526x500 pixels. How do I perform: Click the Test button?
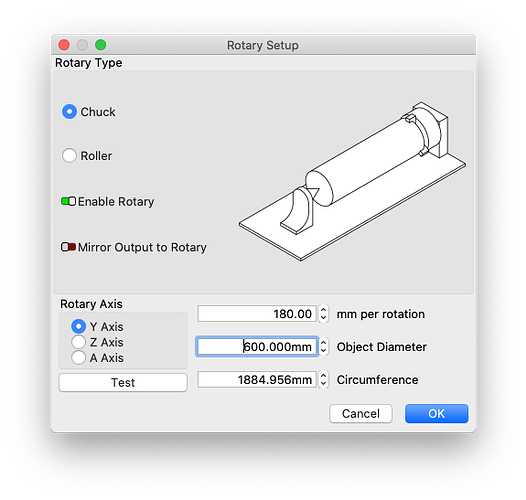tap(123, 383)
